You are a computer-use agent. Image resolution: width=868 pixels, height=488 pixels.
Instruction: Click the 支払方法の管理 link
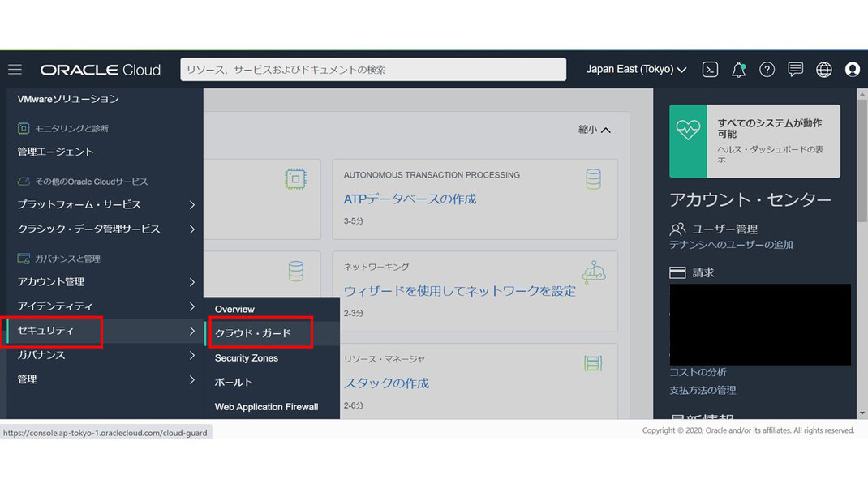(x=703, y=391)
